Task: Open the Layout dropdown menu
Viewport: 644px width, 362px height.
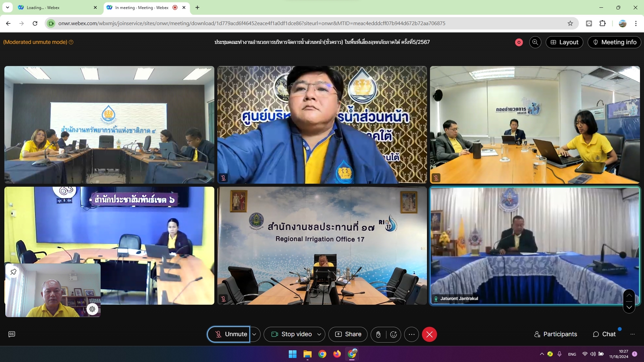Action: click(x=564, y=42)
